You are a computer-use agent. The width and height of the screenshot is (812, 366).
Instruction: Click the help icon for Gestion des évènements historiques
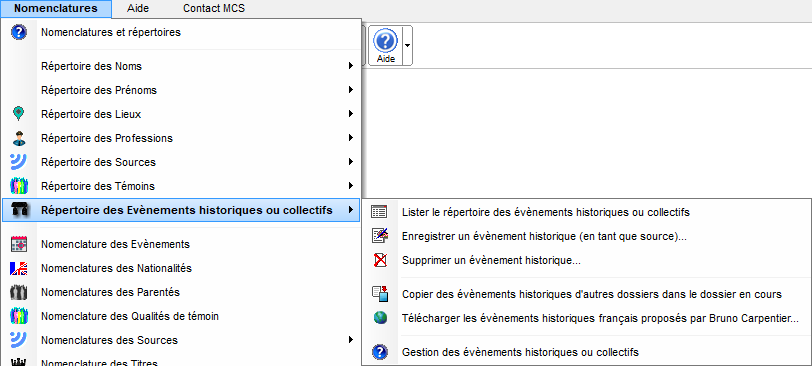click(380, 353)
